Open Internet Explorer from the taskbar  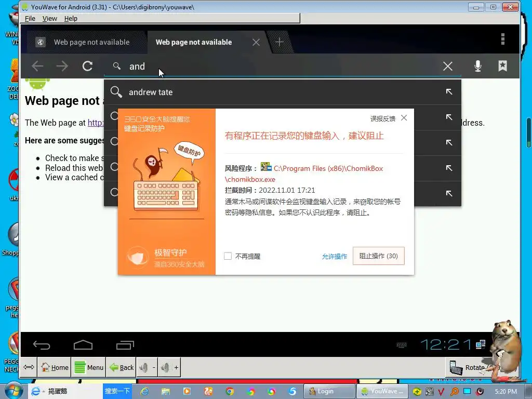click(x=144, y=391)
